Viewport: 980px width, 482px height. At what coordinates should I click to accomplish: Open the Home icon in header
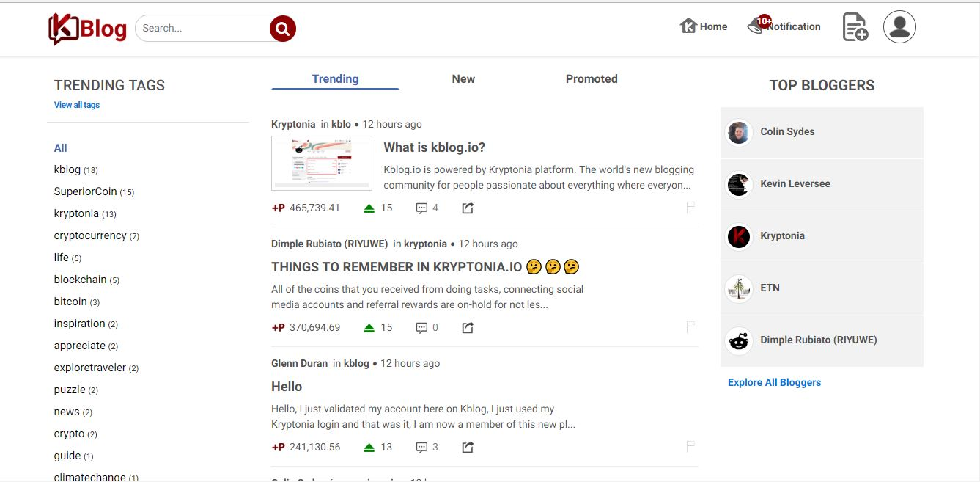688,26
